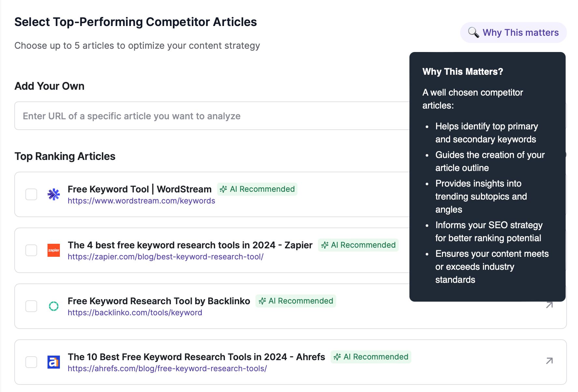578x392 pixels.
Task: Select the Ahrefs article checkbox
Action: 31,362
